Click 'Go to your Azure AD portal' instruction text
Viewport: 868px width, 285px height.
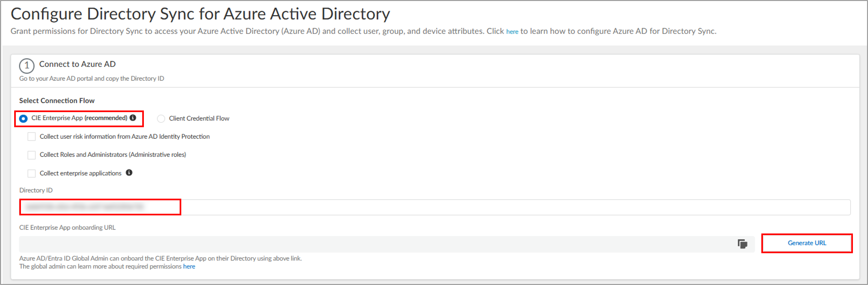(92, 78)
